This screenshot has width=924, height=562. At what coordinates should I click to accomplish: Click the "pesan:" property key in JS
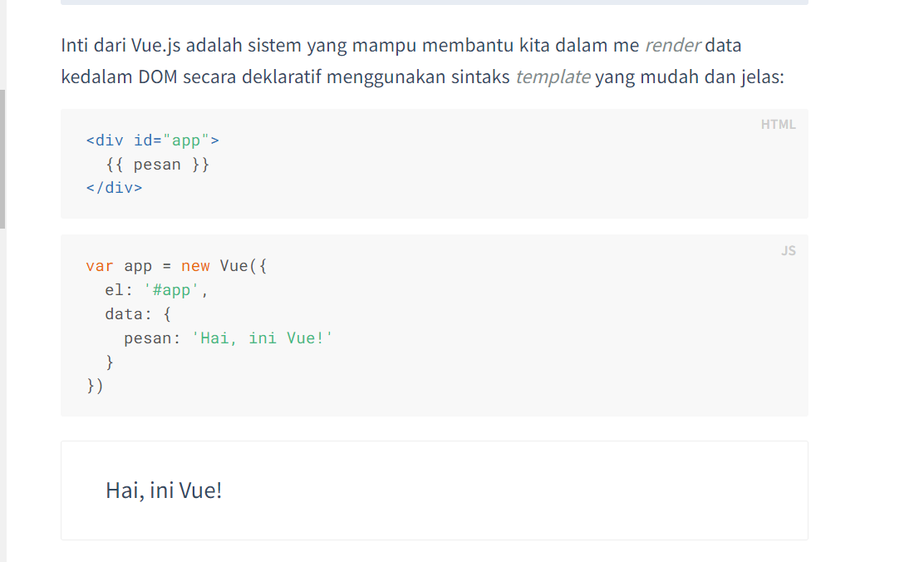(152, 338)
